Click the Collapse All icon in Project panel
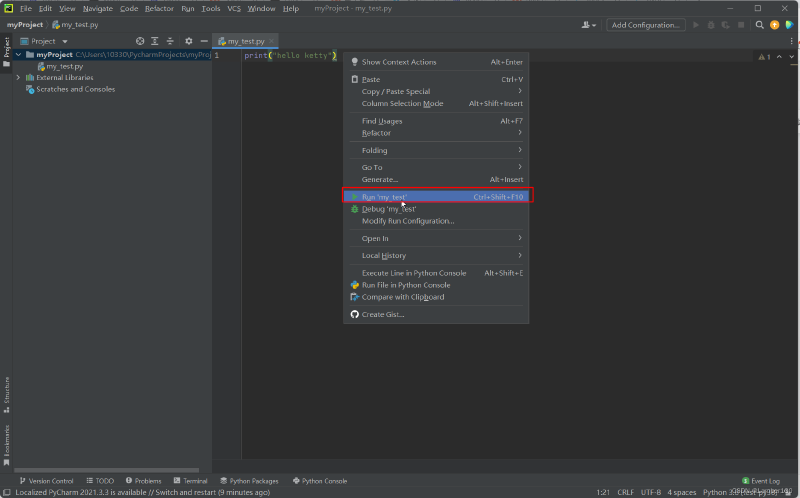Image resolution: width=800 pixels, height=498 pixels. (170, 41)
